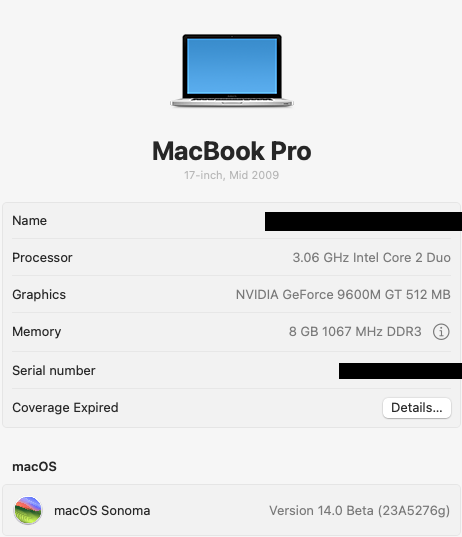Click the macOS Sonoma icon
The image size is (462, 537).
[28, 510]
